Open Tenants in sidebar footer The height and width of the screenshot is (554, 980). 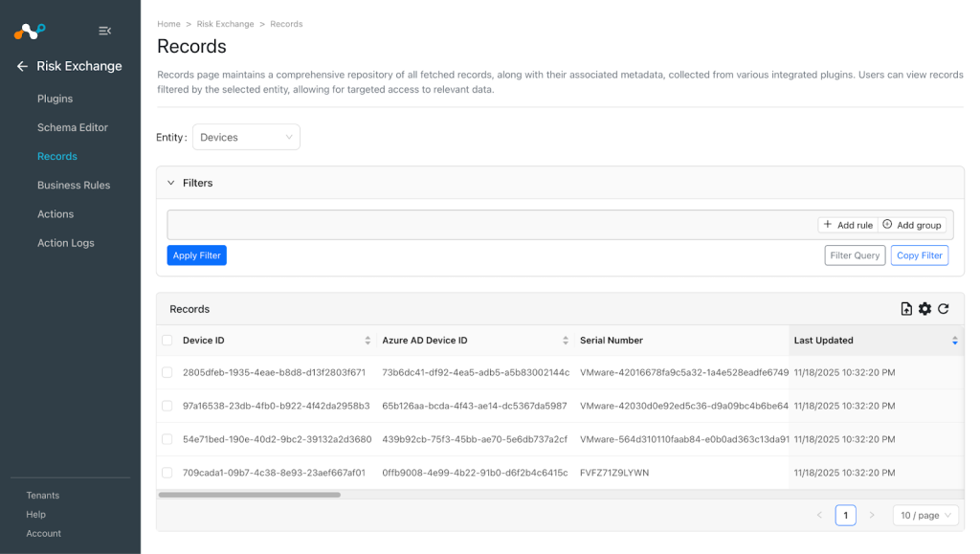click(x=42, y=496)
